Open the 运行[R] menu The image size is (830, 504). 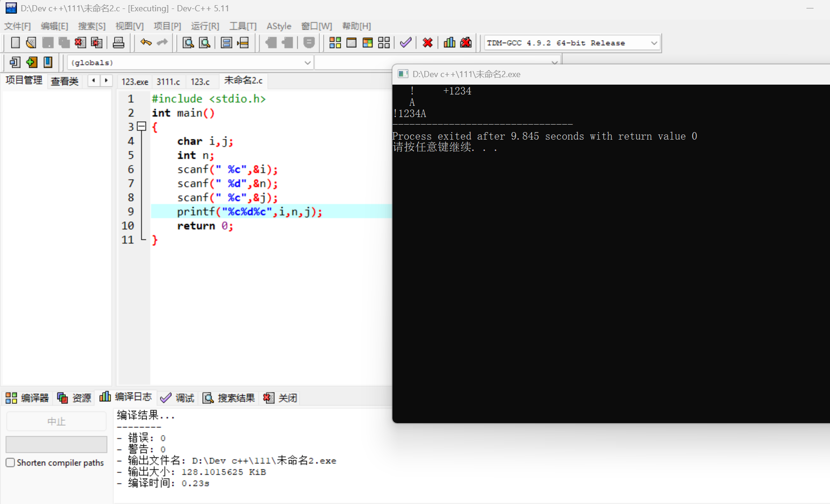tap(205, 26)
